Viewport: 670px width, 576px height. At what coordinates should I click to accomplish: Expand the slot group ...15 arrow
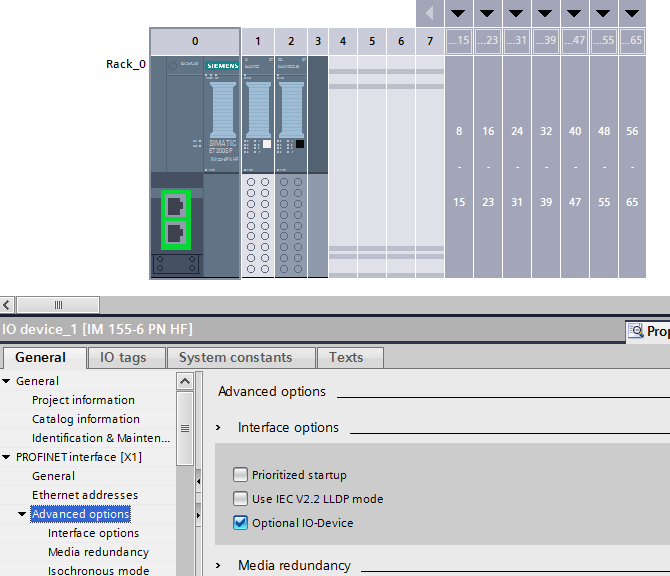[458, 13]
